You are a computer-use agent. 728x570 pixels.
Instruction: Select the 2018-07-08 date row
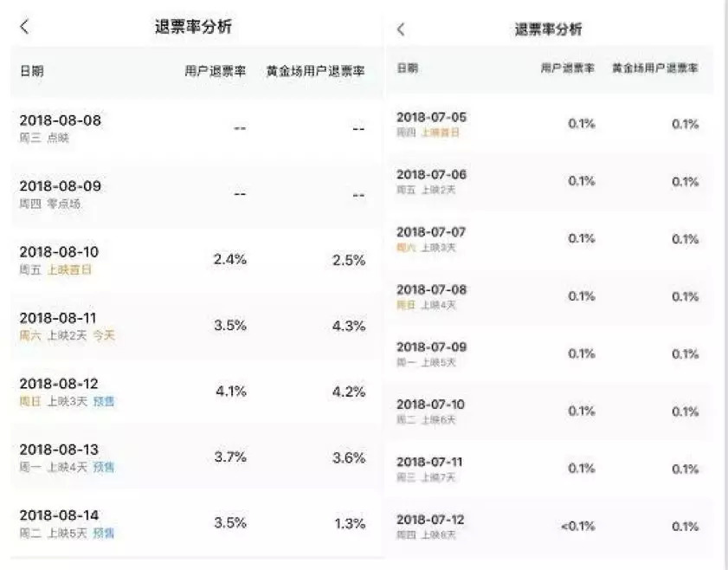point(431,289)
